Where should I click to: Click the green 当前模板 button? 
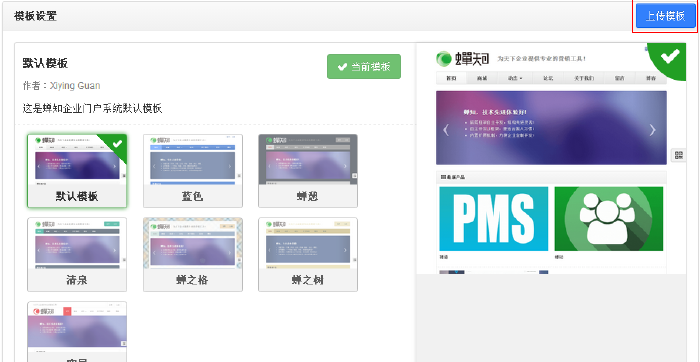[364, 67]
